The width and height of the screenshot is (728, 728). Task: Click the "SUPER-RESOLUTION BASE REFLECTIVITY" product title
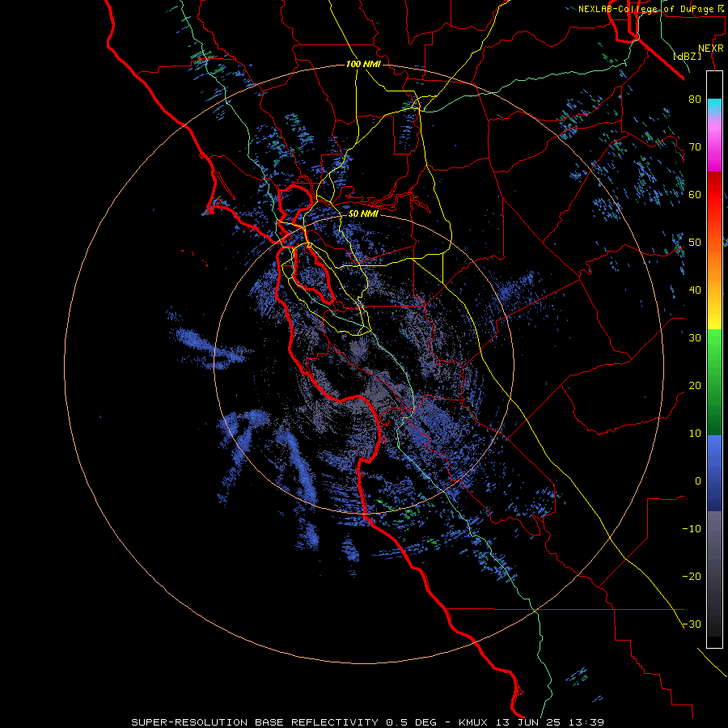pos(255,722)
